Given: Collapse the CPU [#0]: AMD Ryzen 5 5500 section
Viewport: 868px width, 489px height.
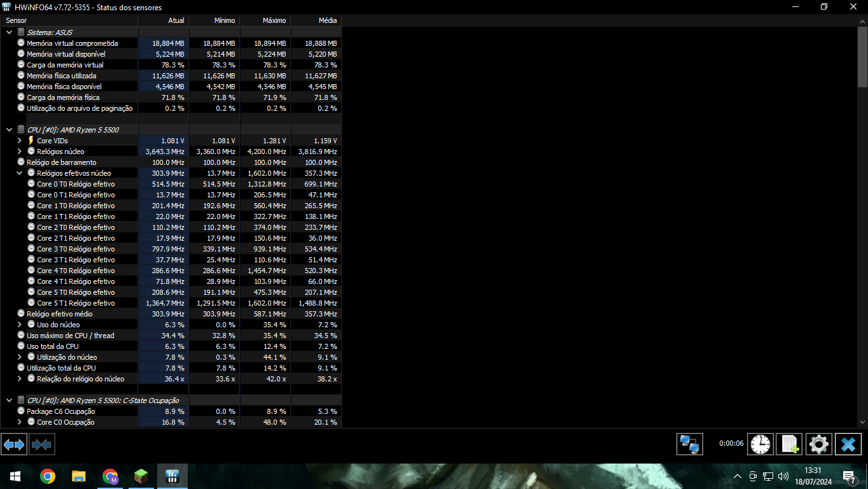Looking at the screenshot, I should coord(9,130).
